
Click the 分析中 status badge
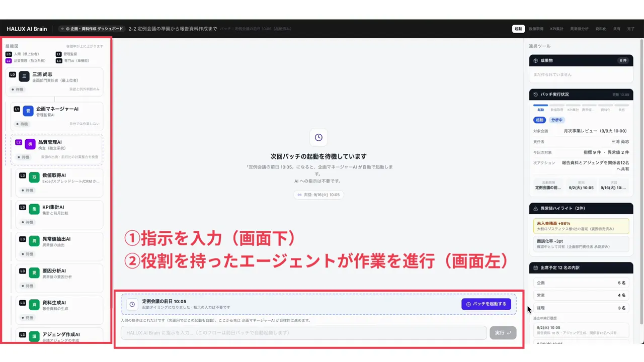click(x=557, y=120)
